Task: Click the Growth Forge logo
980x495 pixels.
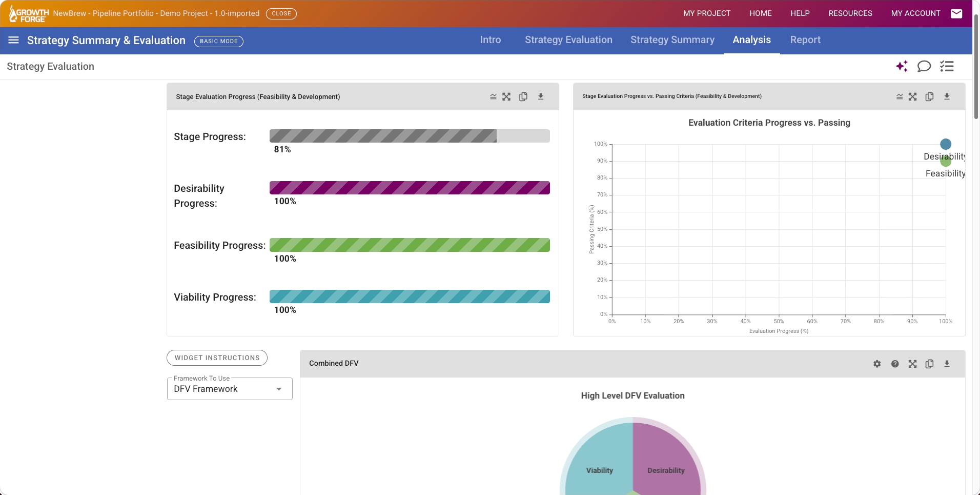Action: [29, 14]
